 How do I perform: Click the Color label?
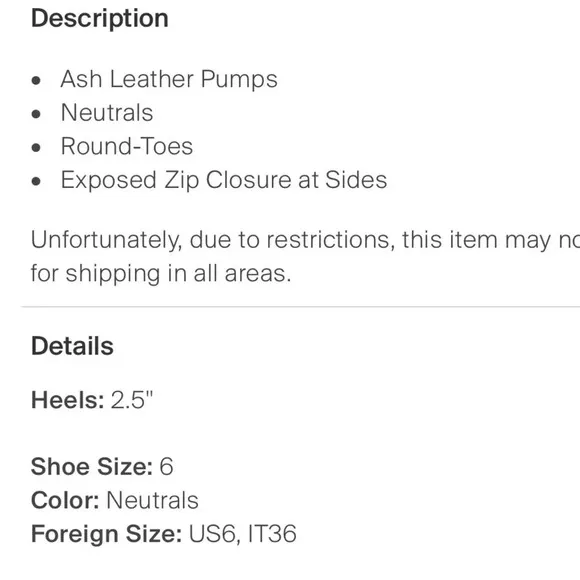click(x=65, y=500)
